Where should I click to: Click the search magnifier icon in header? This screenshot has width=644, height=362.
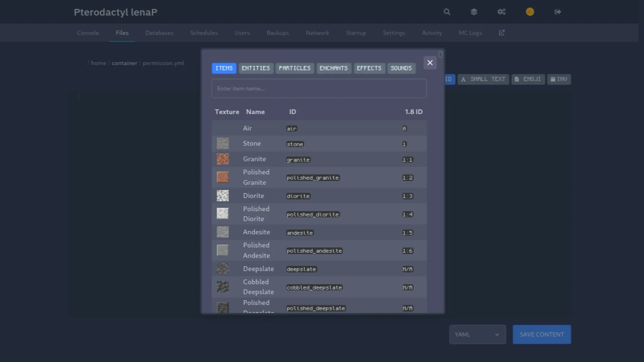(447, 12)
